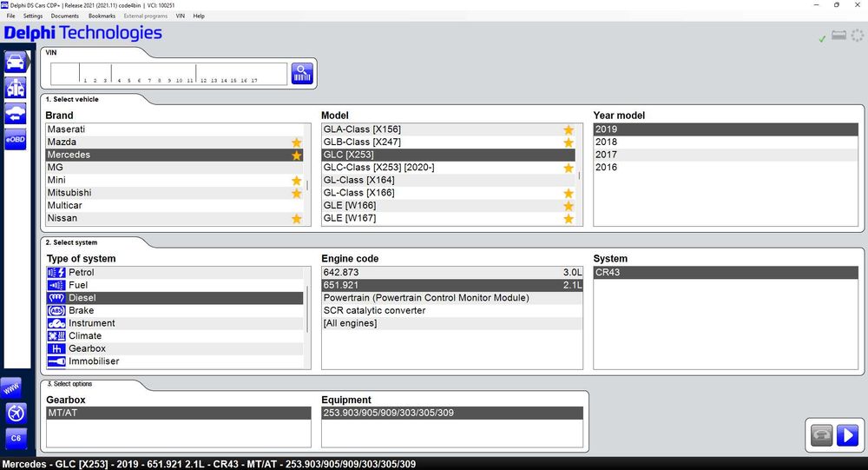
Task: Click the green checkmark status icon
Action: coord(822,38)
